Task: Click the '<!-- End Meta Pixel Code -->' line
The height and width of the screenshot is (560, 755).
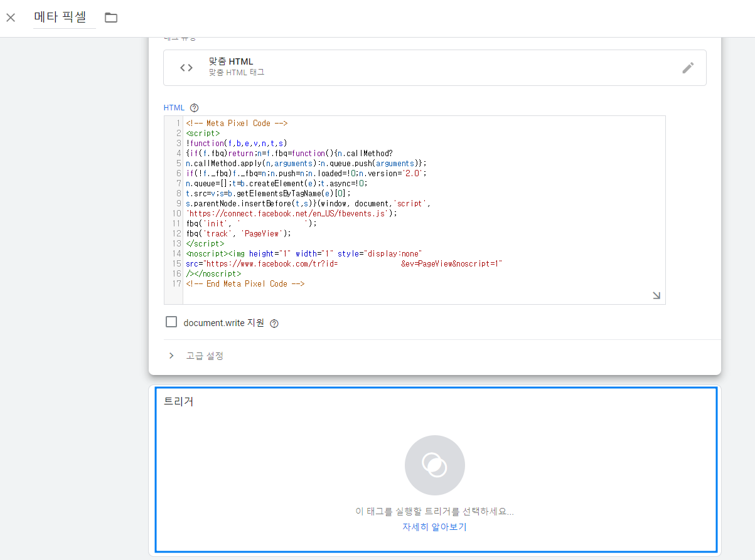Action: (x=245, y=283)
